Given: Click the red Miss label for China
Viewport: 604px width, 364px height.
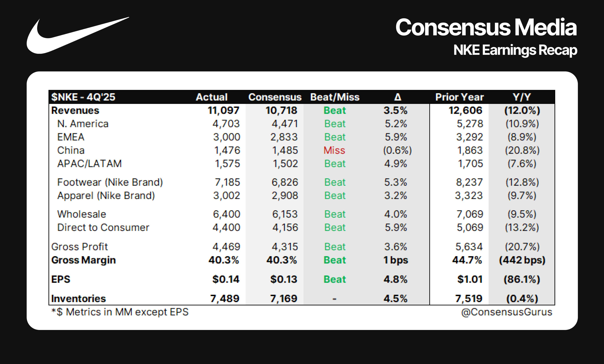Looking at the screenshot, I should click(334, 150).
